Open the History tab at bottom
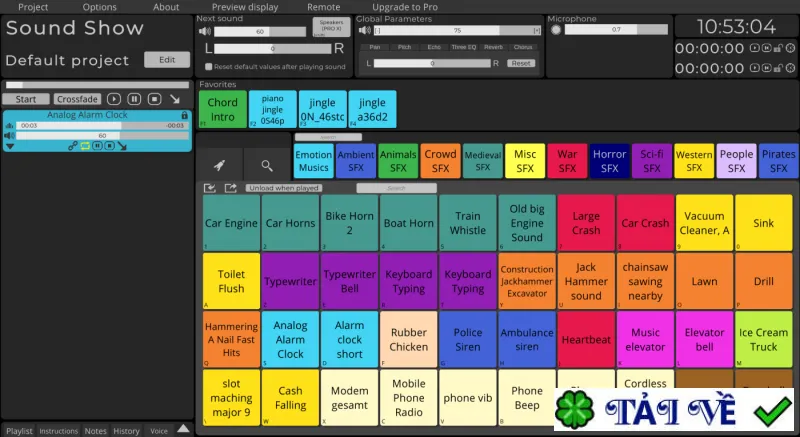Viewport: 800px width, 437px height. (126, 431)
